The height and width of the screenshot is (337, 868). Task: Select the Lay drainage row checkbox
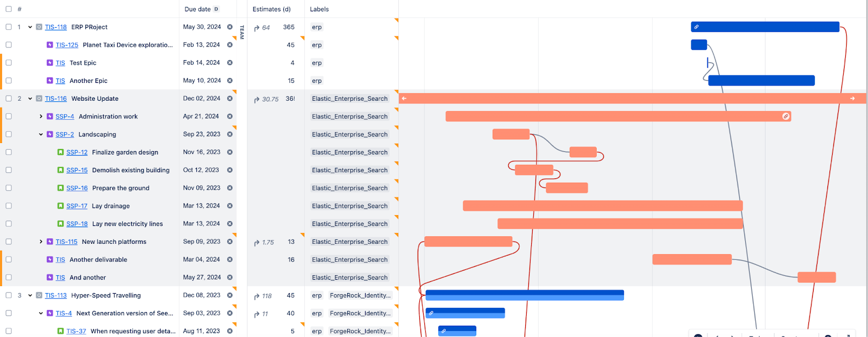coord(9,206)
